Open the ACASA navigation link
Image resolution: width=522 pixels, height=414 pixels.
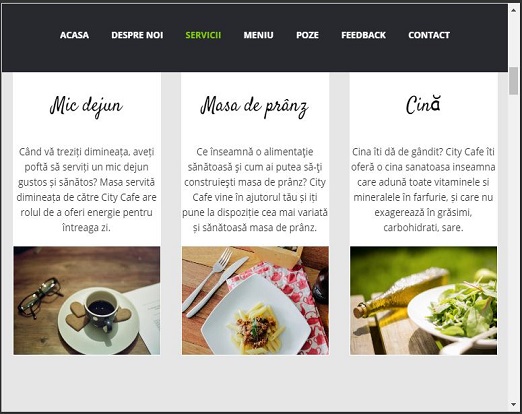coord(74,35)
